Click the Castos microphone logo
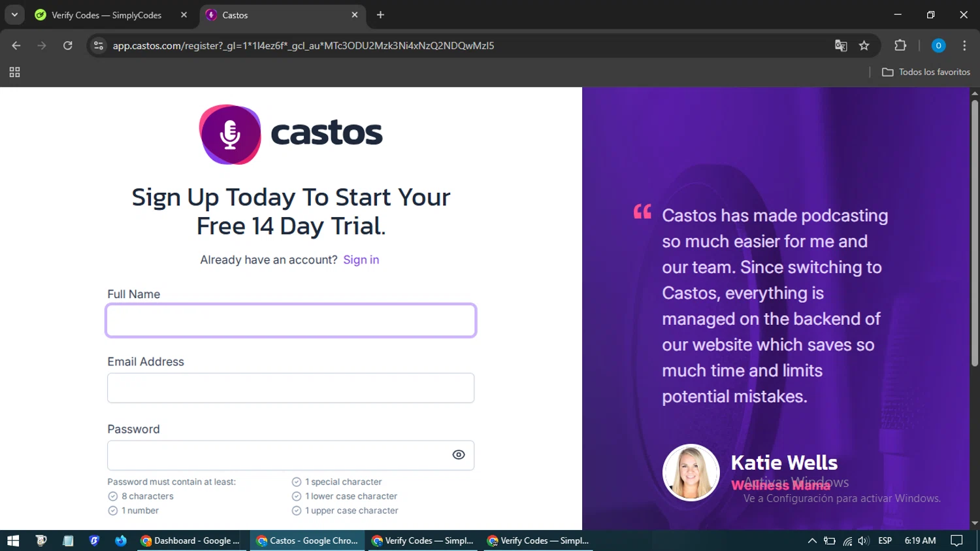980x551 pixels. [230, 134]
